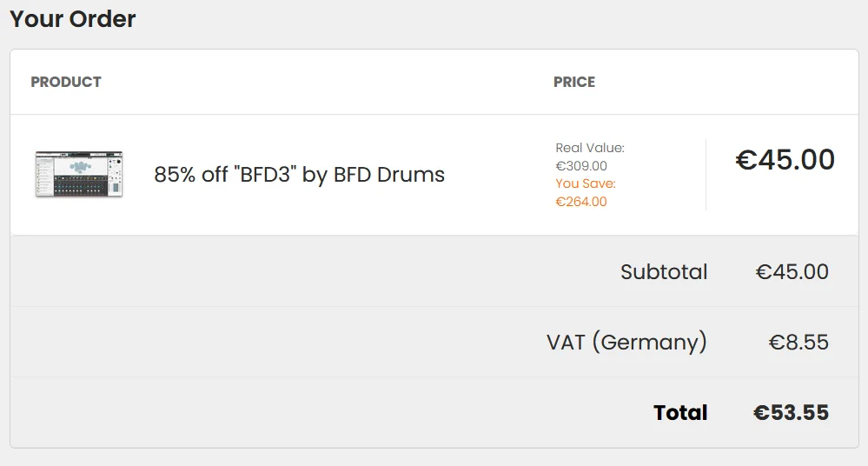Select the €45.00 subtotal amount
Image resolution: width=868 pixels, height=466 pixels.
point(792,271)
